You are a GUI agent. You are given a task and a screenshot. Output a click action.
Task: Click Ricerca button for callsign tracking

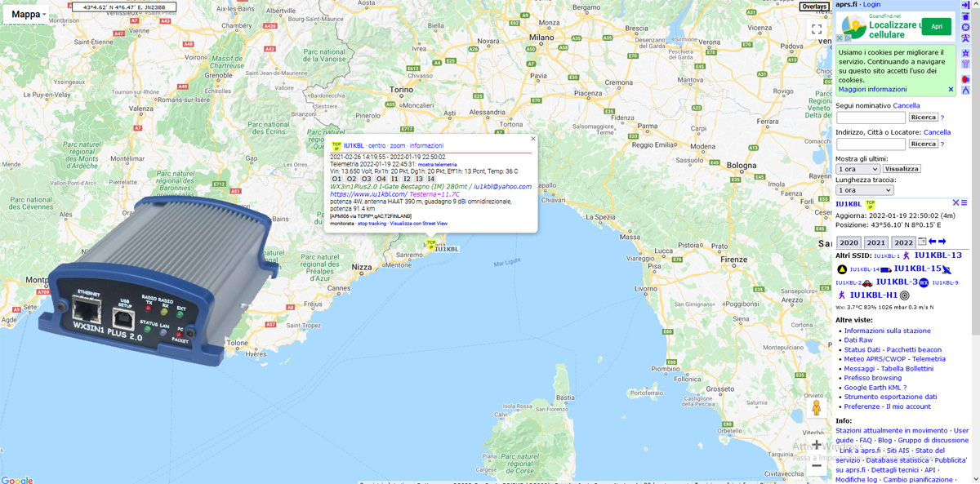click(924, 118)
